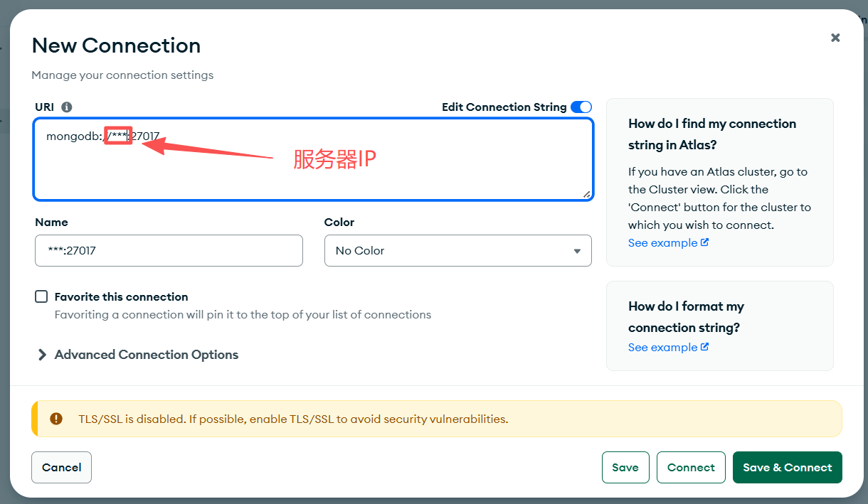Open See example link for formatting
Image resolution: width=868 pixels, height=504 pixels.
(x=662, y=347)
